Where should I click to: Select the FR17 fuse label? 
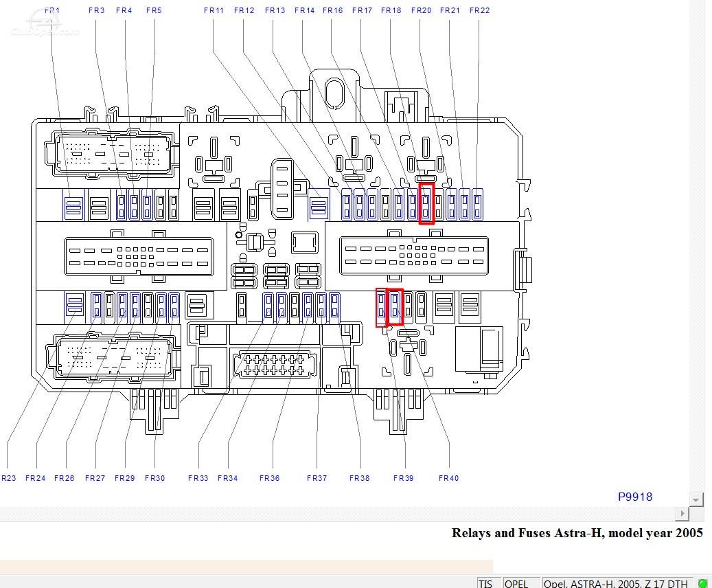point(363,10)
